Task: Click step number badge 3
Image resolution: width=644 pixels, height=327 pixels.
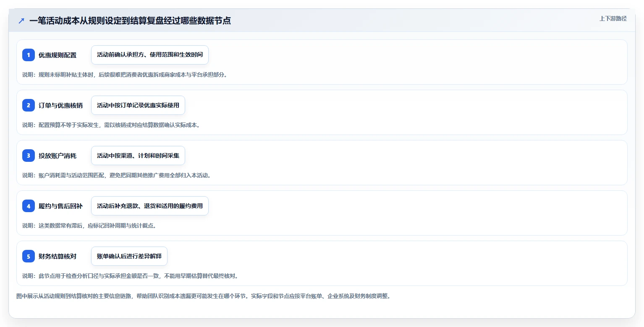Action: 29,156
